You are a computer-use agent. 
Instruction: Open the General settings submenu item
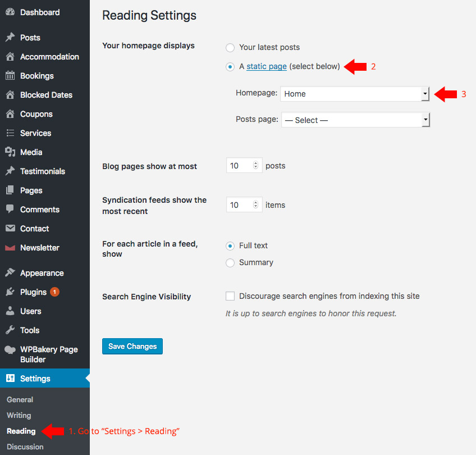click(20, 400)
